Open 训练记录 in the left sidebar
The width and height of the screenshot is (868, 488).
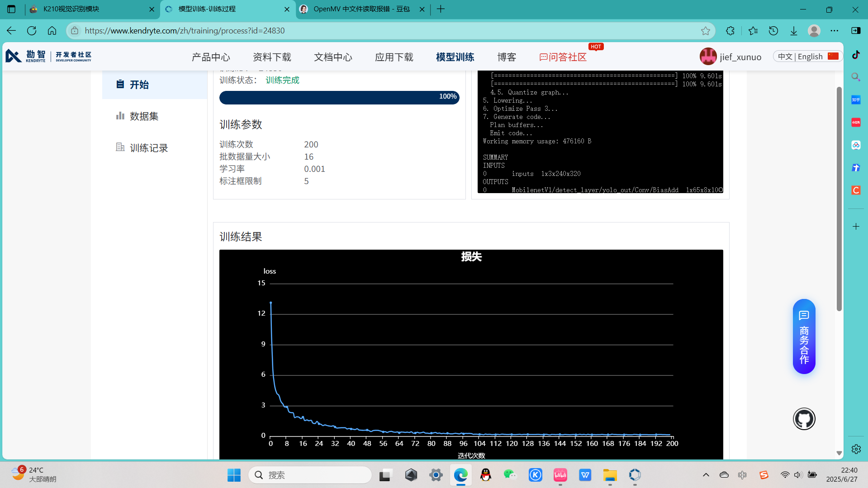click(149, 147)
